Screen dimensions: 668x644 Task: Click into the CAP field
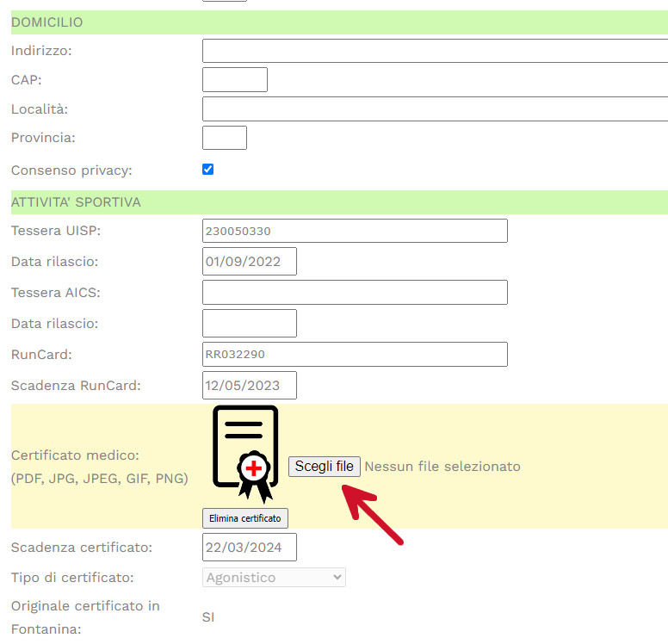click(235, 80)
